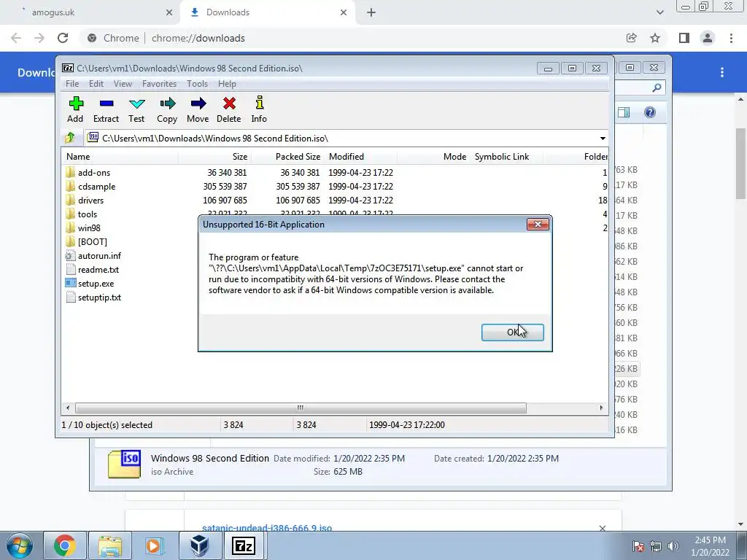Image resolution: width=747 pixels, height=560 pixels.
Task: Click the Chrome back arrow
Action: [16, 38]
